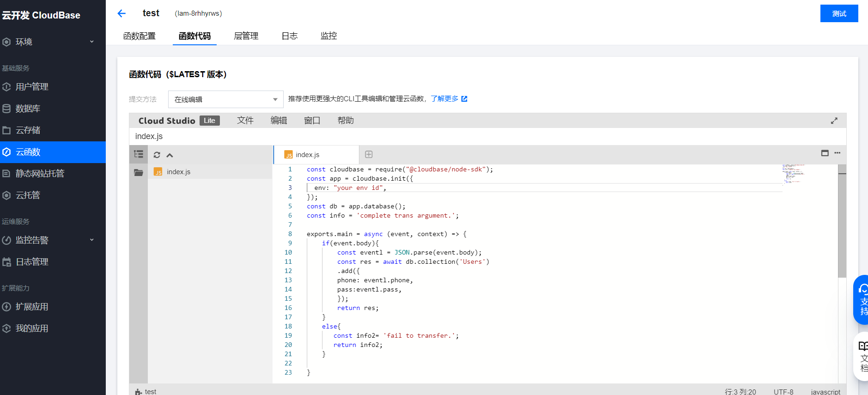The image size is (868, 395).
Task: Select the index.js editor tab
Action: tap(316, 155)
